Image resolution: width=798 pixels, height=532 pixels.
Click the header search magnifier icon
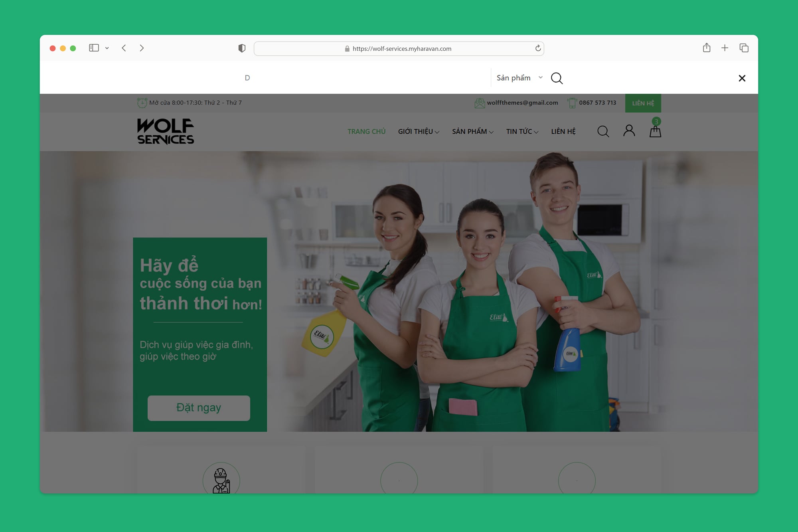pos(603,131)
